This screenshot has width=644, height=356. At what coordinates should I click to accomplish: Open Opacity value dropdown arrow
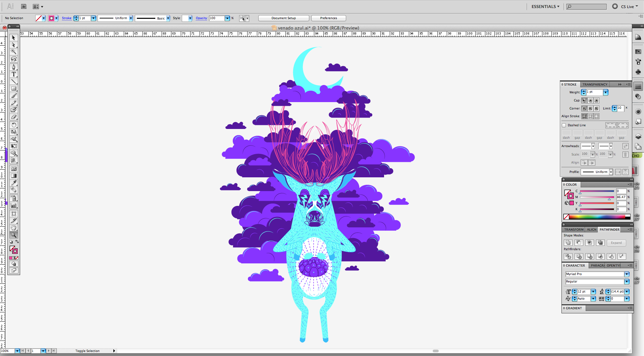[227, 18]
